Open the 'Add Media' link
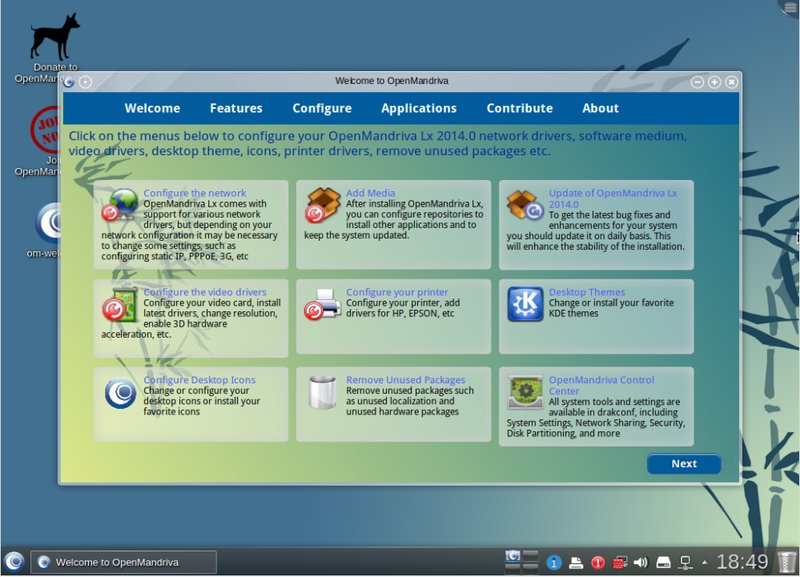The image size is (800, 577). pyautogui.click(x=370, y=193)
